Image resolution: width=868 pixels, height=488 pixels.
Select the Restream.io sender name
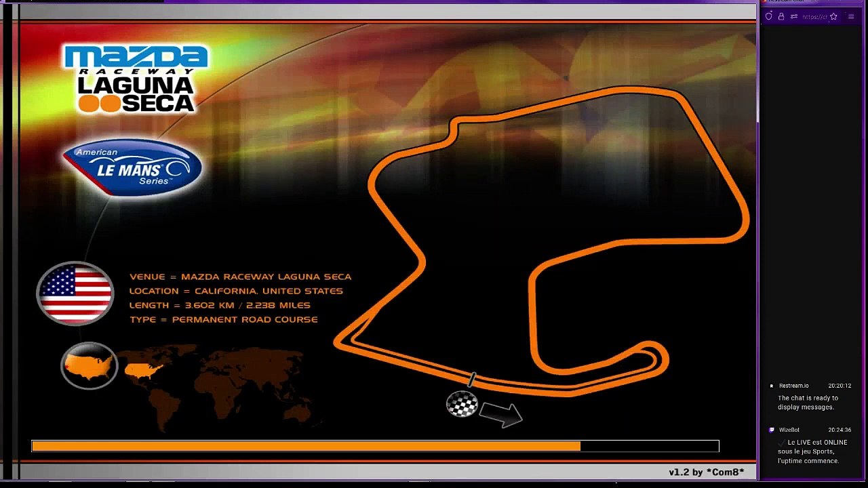(793, 386)
